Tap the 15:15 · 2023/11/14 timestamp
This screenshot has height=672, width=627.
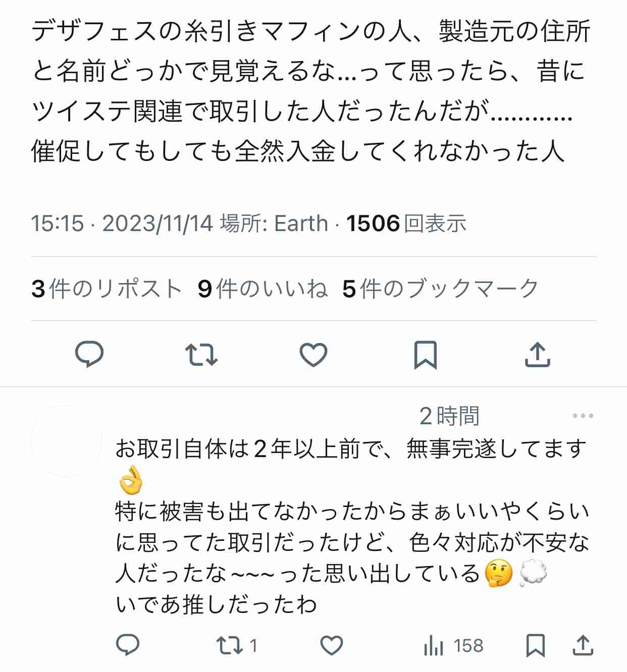(x=122, y=223)
